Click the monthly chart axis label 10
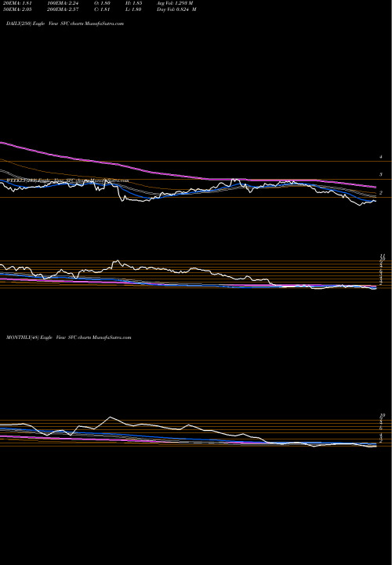This screenshot has height=565, width=392. [383, 415]
